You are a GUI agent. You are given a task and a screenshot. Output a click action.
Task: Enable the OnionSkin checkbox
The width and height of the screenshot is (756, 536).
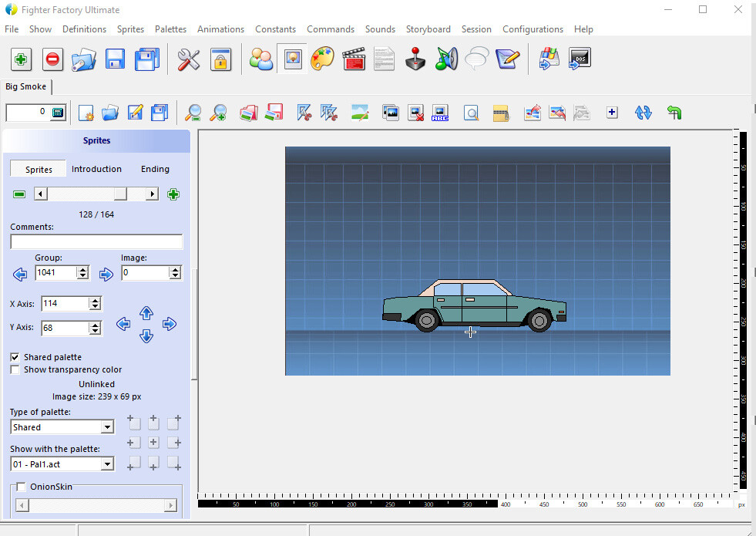(x=21, y=487)
